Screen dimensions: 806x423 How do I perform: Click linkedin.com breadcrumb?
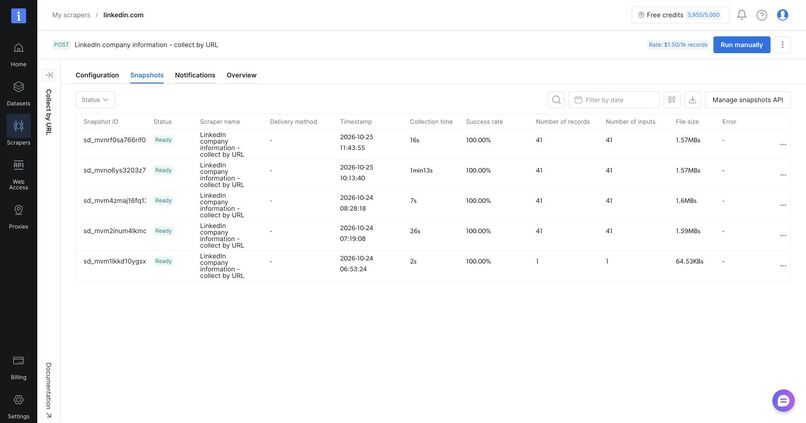(x=123, y=15)
